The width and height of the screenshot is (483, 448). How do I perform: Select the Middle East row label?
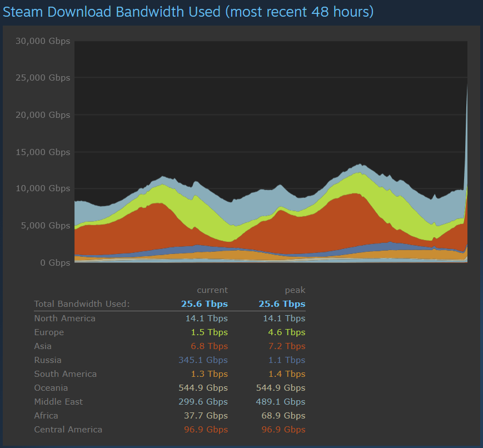coord(58,401)
